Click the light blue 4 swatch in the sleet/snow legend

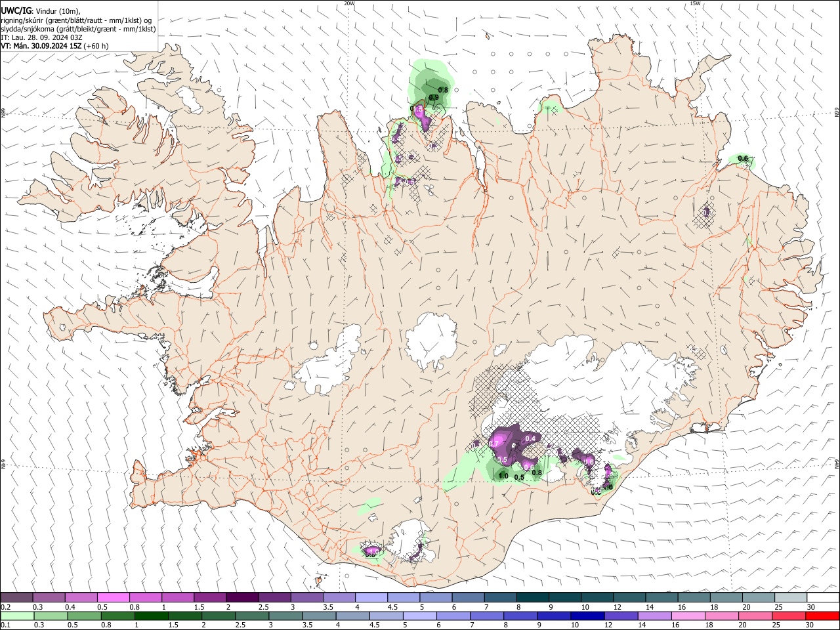[x=371, y=598]
